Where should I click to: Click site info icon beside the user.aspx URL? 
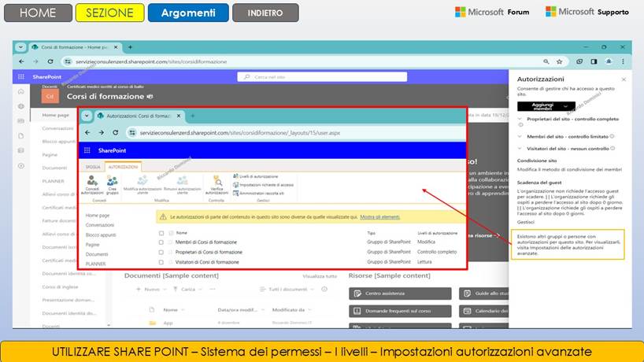pos(132,132)
